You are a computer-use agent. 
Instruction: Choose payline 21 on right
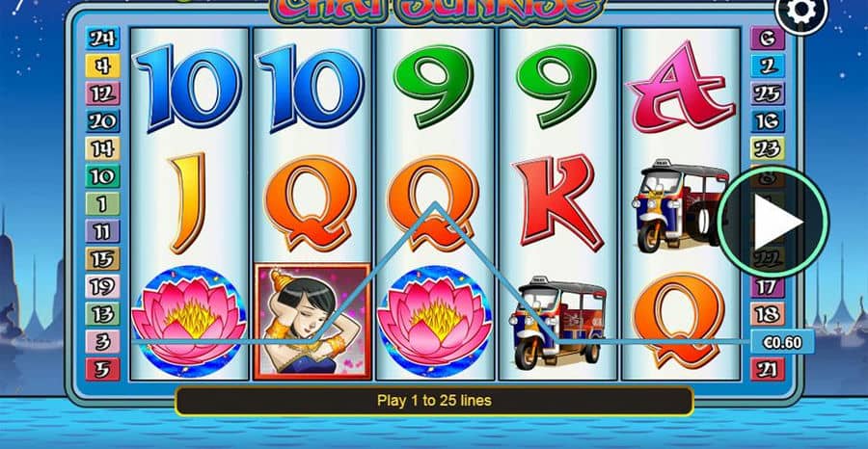pyautogui.click(x=768, y=369)
